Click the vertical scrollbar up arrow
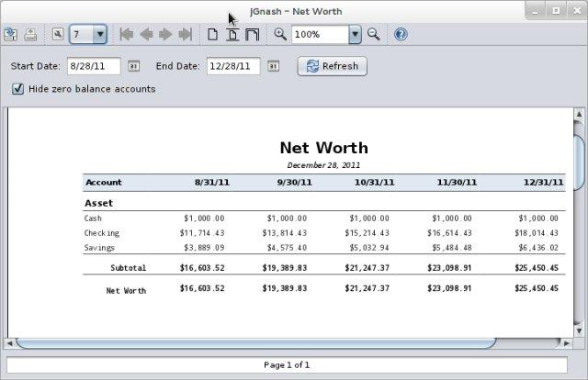Image resolution: width=588 pixels, height=380 pixels. tap(579, 115)
